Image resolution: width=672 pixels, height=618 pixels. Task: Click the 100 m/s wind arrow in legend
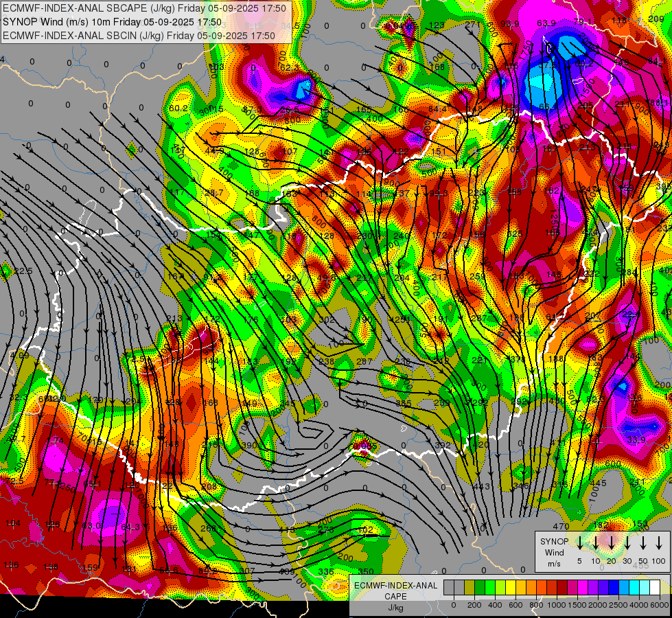tap(659, 543)
